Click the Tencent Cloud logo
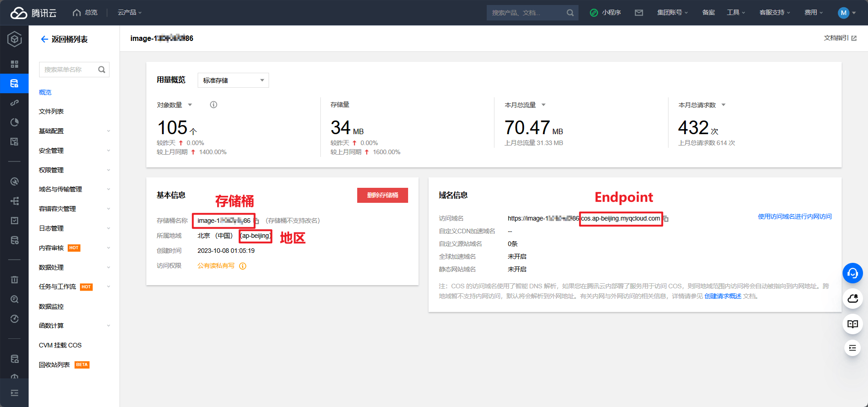Image resolution: width=868 pixels, height=407 pixels. pos(33,13)
